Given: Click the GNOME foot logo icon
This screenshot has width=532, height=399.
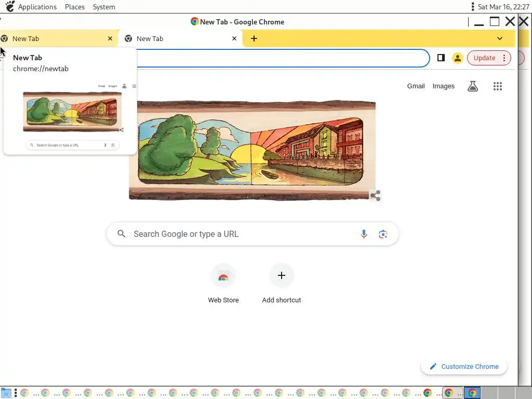Looking at the screenshot, I should point(10,6).
